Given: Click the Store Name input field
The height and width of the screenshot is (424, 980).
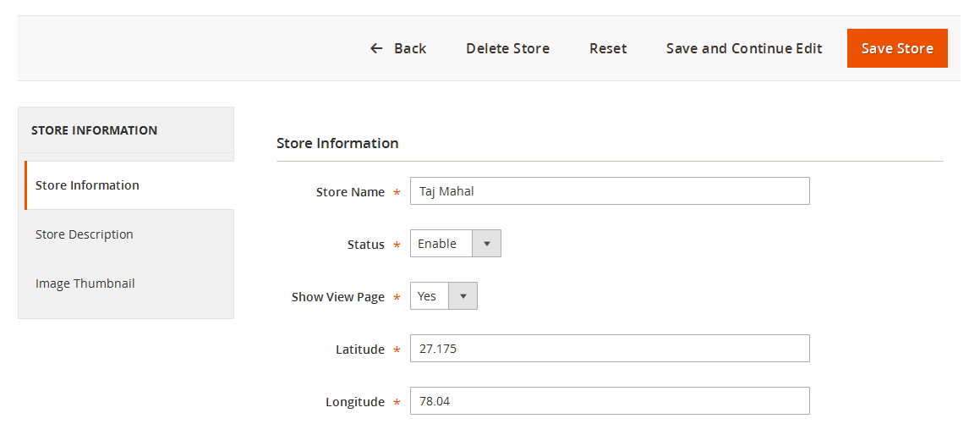Looking at the screenshot, I should pyautogui.click(x=610, y=190).
